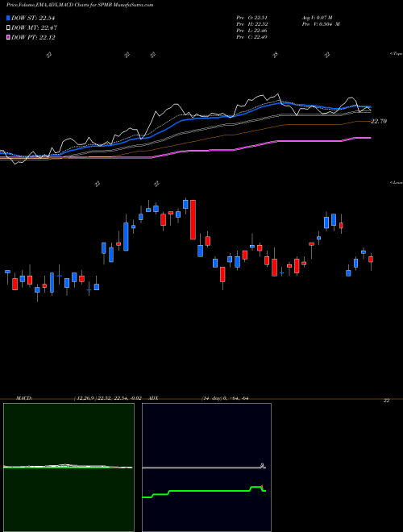Click the tallest red candlestick in price chart
The width and height of the screenshot is (403, 532).
click(193, 219)
